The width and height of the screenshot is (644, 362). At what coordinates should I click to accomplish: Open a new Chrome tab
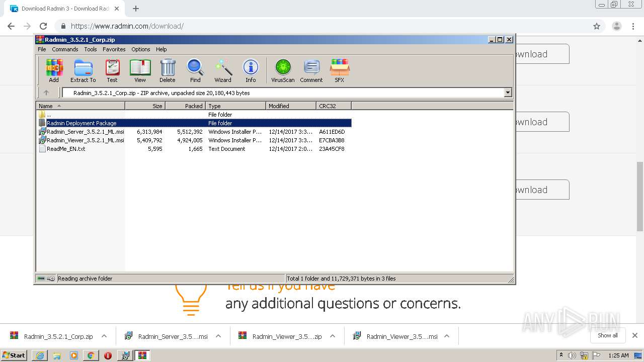135,9
